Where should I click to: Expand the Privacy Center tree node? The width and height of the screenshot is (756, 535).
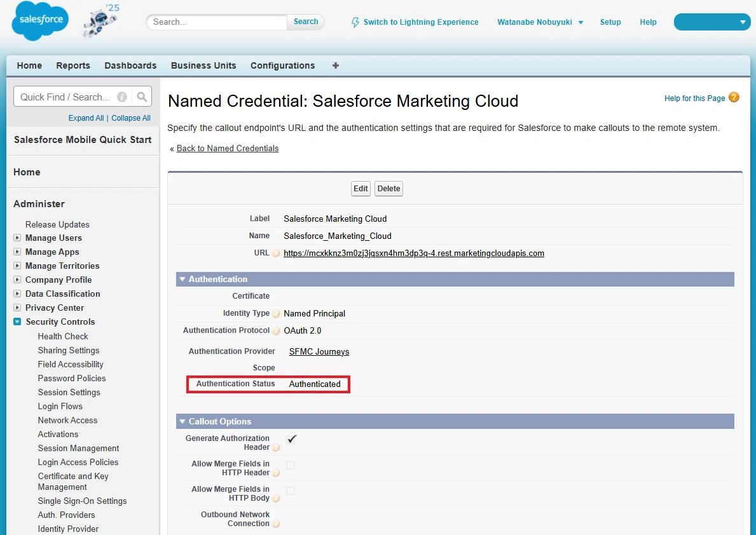[x=17, y=308]
